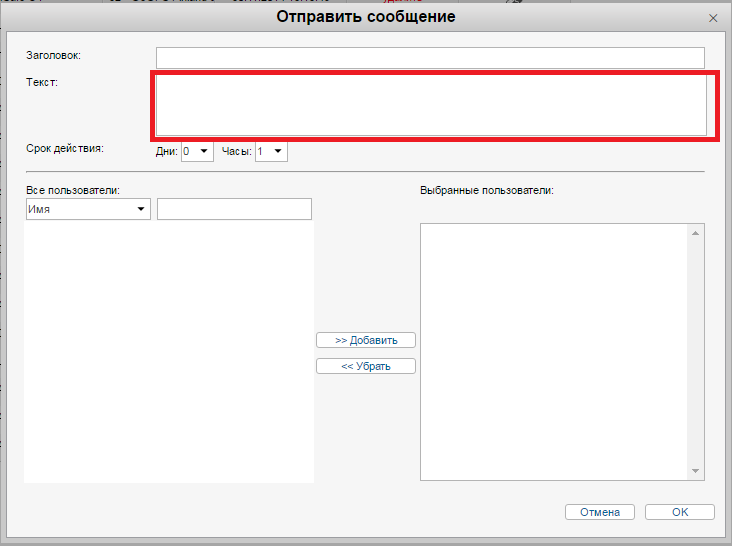Click the scroll up arrow in selected users

[x=695, y=233]
